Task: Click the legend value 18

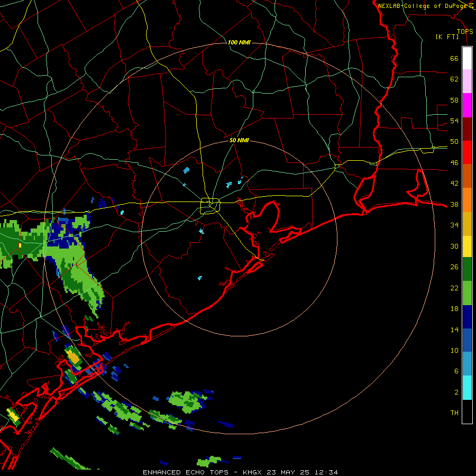Action: click(454, 309)
